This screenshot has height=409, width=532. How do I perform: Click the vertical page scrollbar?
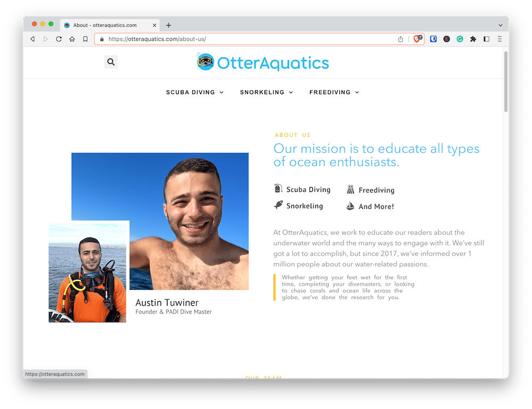coord(505,81)
